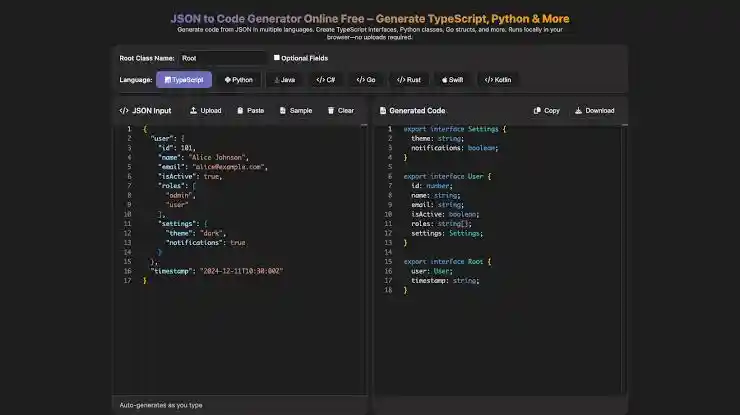Click the "isActive" key in JSON input
The image size is (740, 415).
[x=177, y=176]
